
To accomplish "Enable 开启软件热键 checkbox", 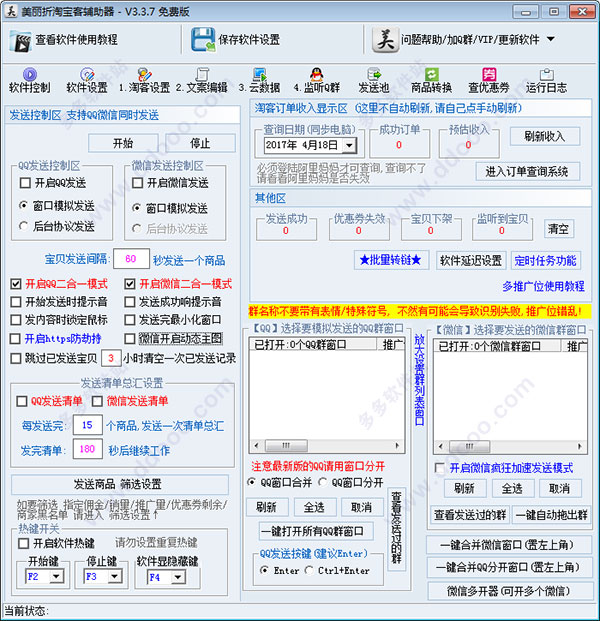I will coord(23,543).
